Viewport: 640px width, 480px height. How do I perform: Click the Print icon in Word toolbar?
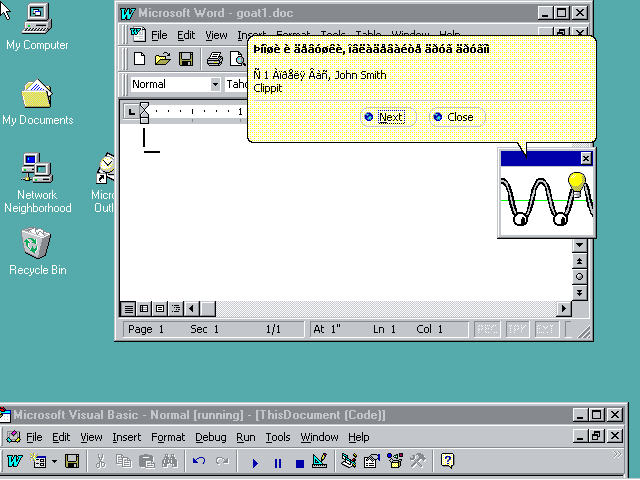tap(215, 59)
